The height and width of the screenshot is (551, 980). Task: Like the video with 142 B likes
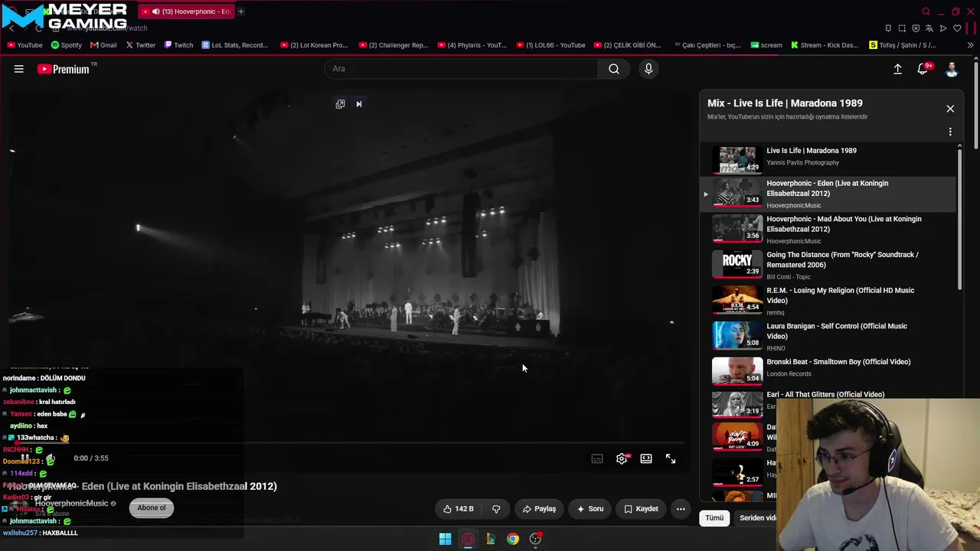(458, 509)
